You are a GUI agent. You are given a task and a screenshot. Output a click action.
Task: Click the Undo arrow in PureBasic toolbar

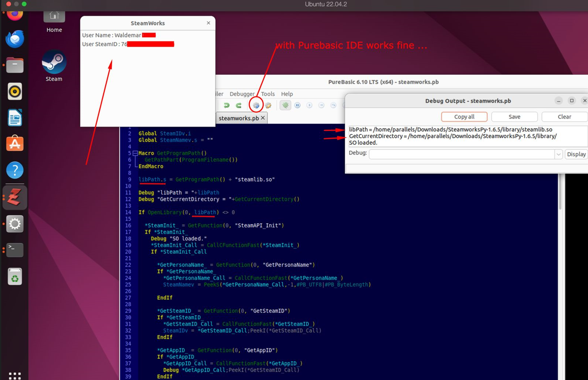226,105
